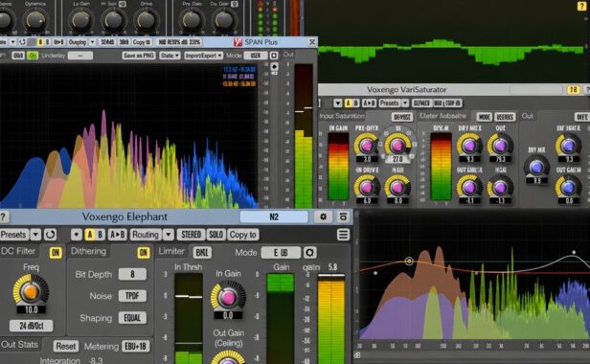Click the Copy to button in SPAN Plus
Viewport: 590px width, 364px height.
point(142,42)
